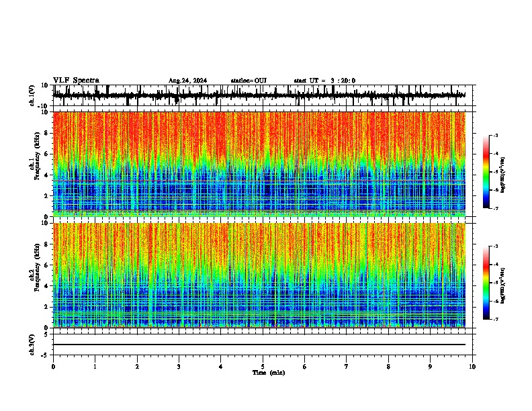Click the ch.1(V) waveform axis label
532x411 pixels.
coord(32,95)
